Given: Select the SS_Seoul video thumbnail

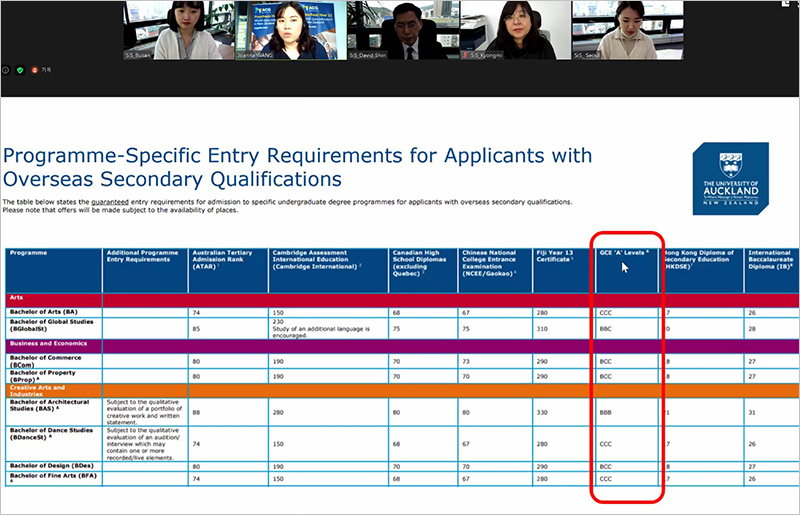Looking at the screenshot, I should coord(628,30).
